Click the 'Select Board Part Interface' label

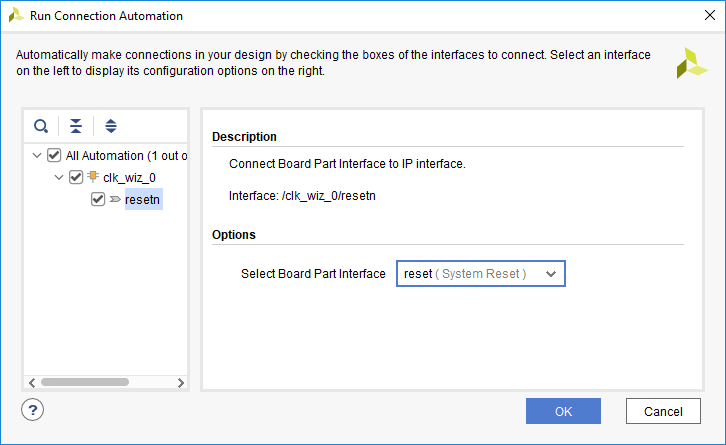[313, 274]
